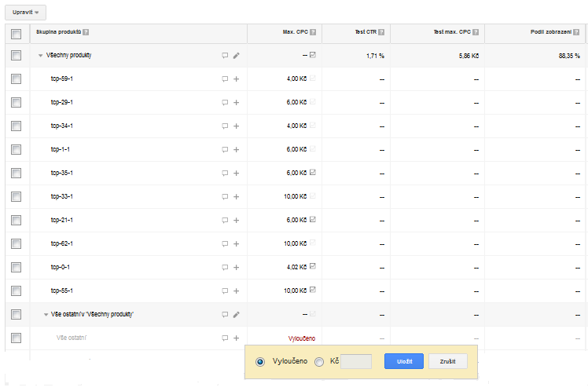
Task: Open the Upravit dropdown menu
Action: (x=25, y=13)
